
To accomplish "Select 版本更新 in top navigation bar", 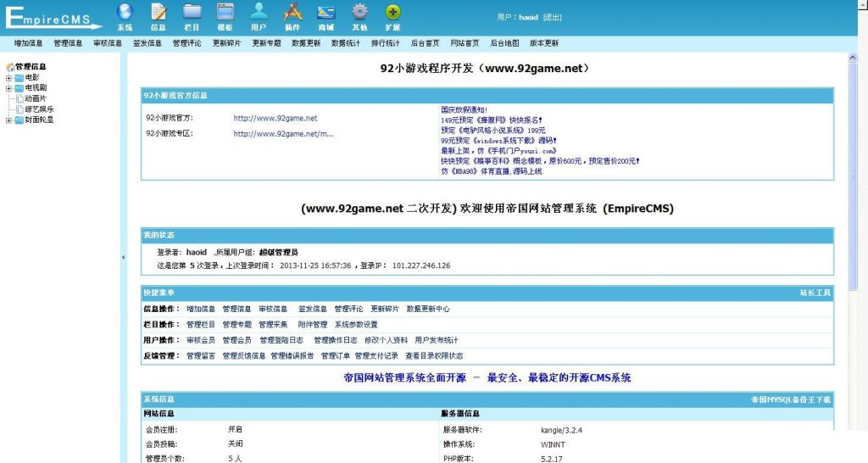I will tap(544, 43).
